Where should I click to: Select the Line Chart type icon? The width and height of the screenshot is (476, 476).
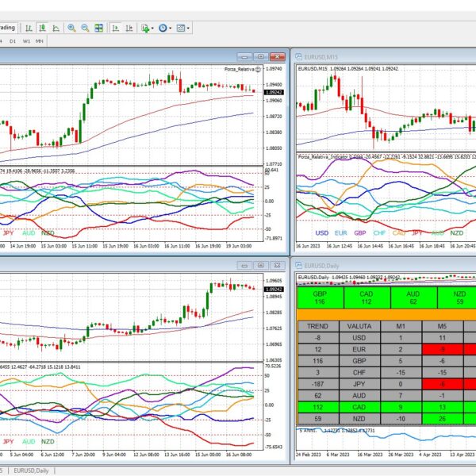tap(56, 29)
